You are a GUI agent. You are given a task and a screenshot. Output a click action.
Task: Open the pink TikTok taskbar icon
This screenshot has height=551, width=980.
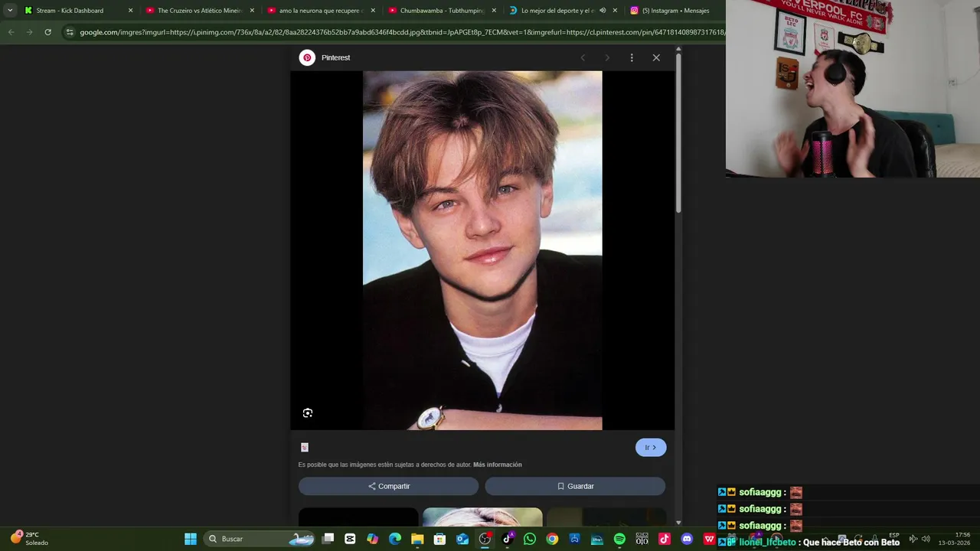pos(665,539)
